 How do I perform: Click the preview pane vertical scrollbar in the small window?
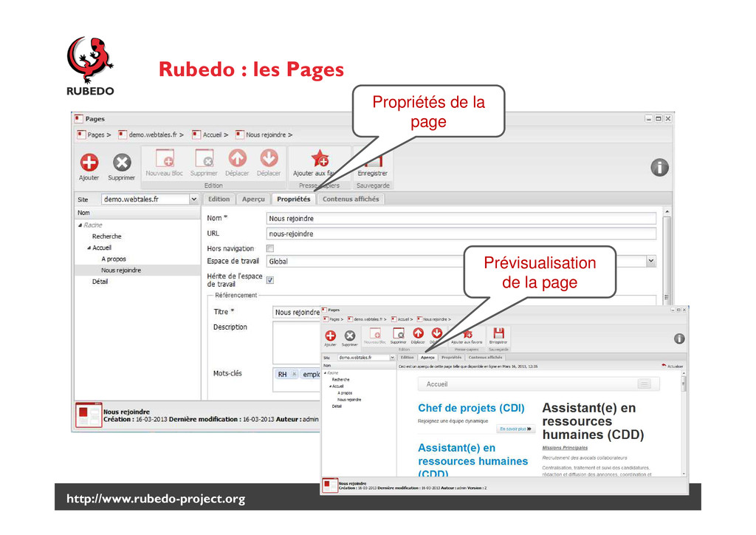point(684,424)
